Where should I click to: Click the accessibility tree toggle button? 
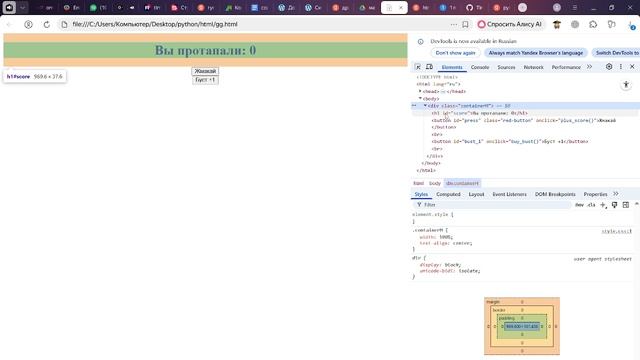626,84
